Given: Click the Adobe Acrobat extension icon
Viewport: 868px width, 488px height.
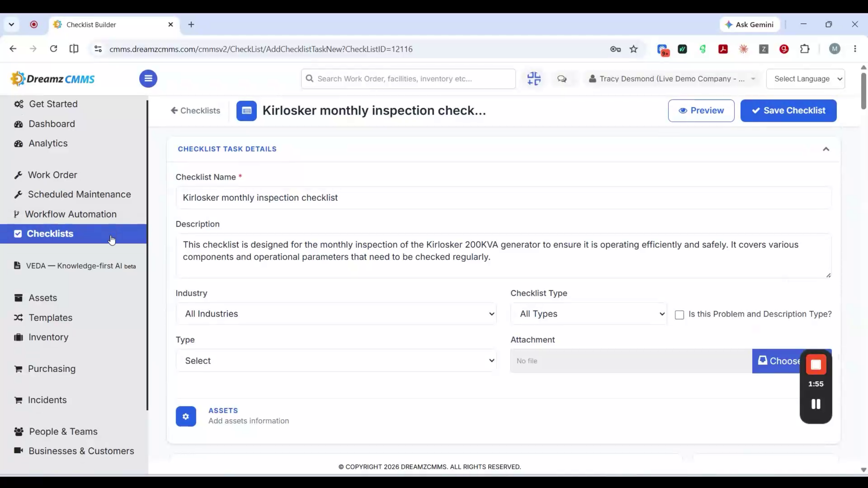Looking at the screenshot, I should (723, 49).
